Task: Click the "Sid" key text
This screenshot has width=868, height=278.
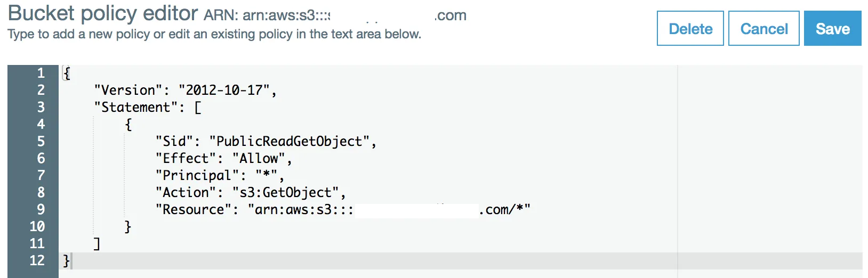Action: point(174,141)
